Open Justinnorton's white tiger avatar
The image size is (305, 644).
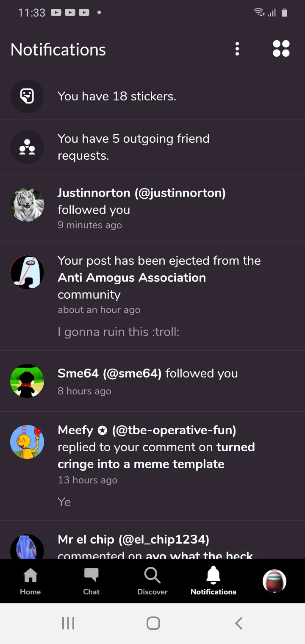[x=27, y=205]
